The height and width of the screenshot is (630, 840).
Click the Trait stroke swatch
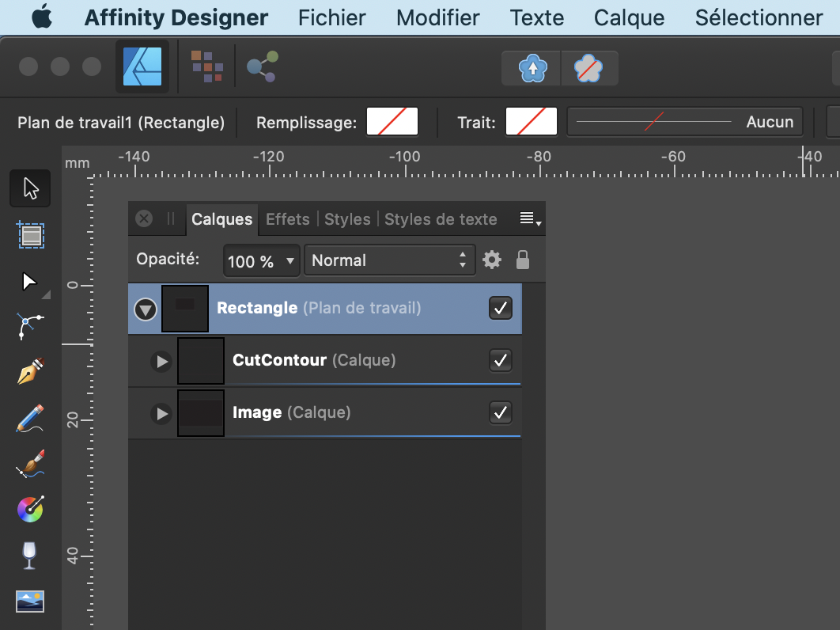click(532, 122)
